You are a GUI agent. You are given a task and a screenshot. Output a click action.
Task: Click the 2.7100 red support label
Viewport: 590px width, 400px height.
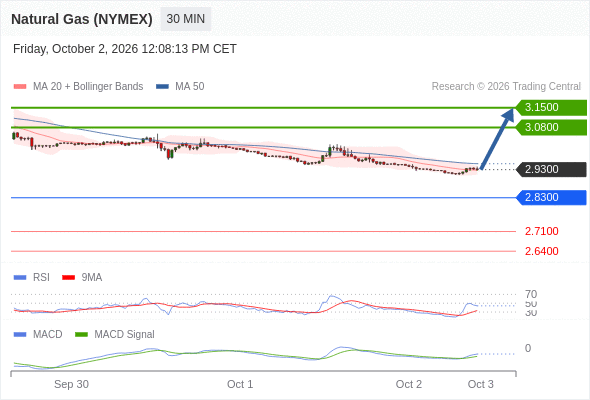pos(541,231)
